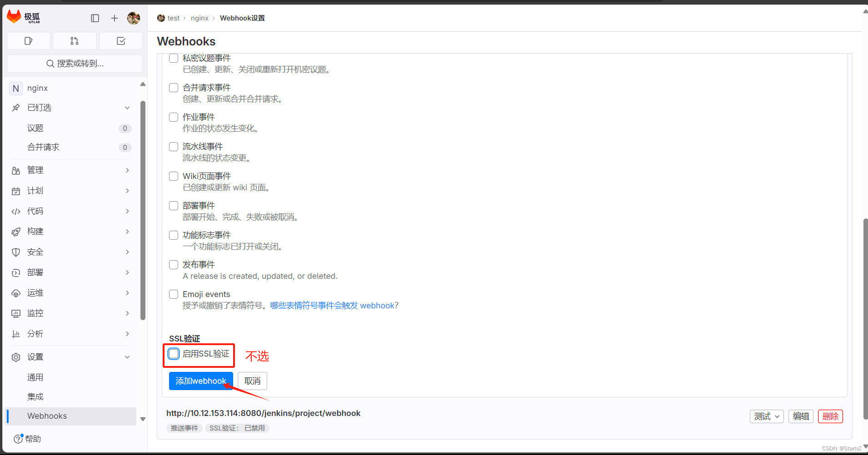The image size is (868, 455).
Task: Open 合并请求 from the pinned sidebar
Action: coord(43,147)
